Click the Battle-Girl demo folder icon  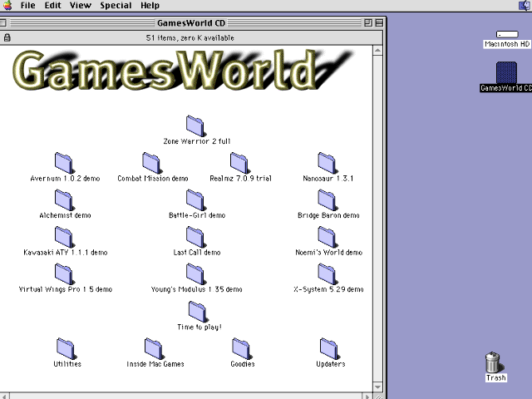pyautogui.click(x=195, y=200)
